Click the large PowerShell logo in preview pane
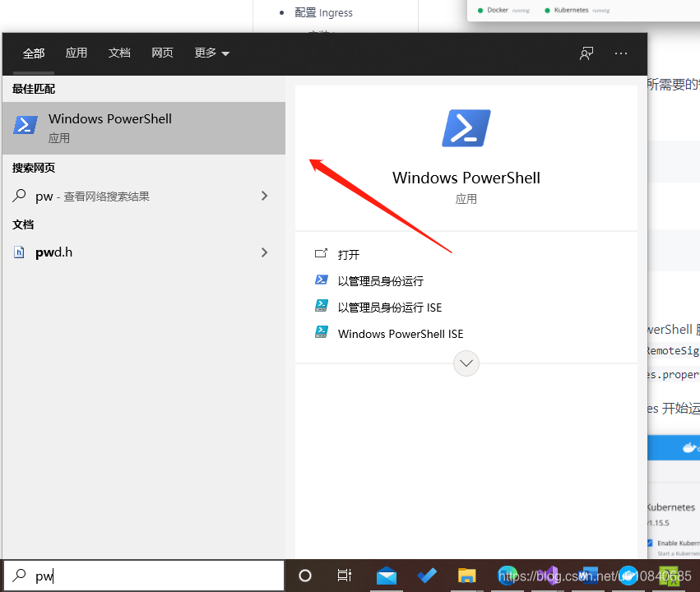The image size is (700, 592). pyautogui.click(x=466, y=128)
